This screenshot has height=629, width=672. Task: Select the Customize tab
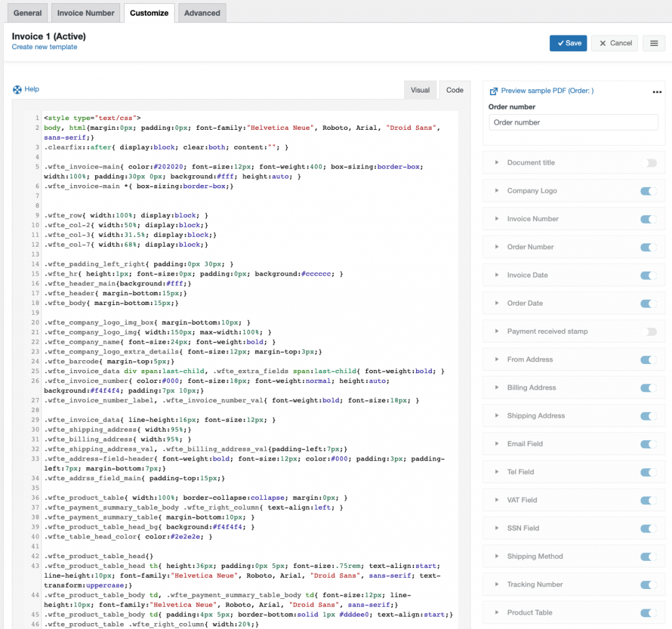(149, 13)
